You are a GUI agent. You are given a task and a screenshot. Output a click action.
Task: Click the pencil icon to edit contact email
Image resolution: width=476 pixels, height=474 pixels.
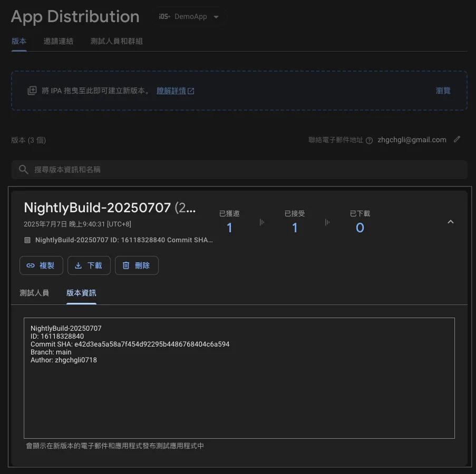457,140
